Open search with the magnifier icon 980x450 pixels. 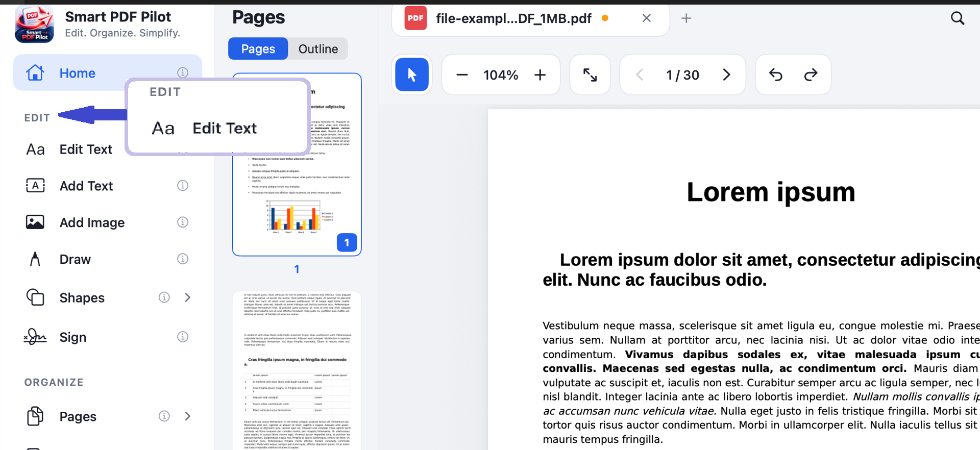[958, 18]
